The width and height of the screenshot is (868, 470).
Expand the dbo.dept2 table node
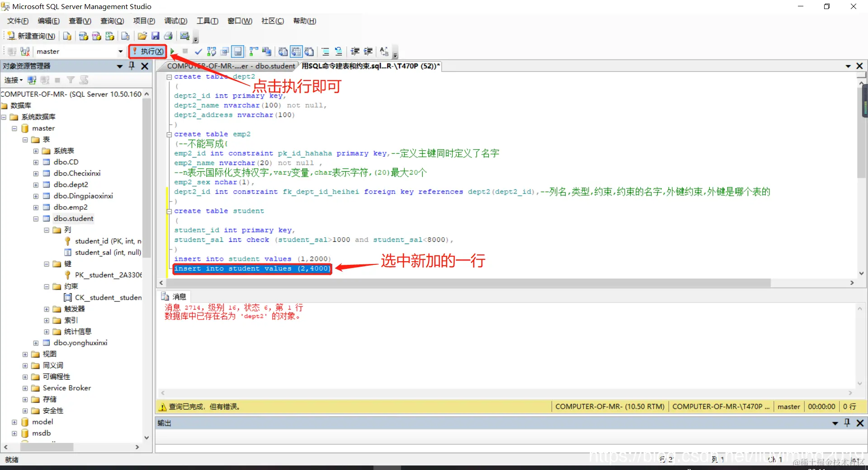(x=36, y=185)
